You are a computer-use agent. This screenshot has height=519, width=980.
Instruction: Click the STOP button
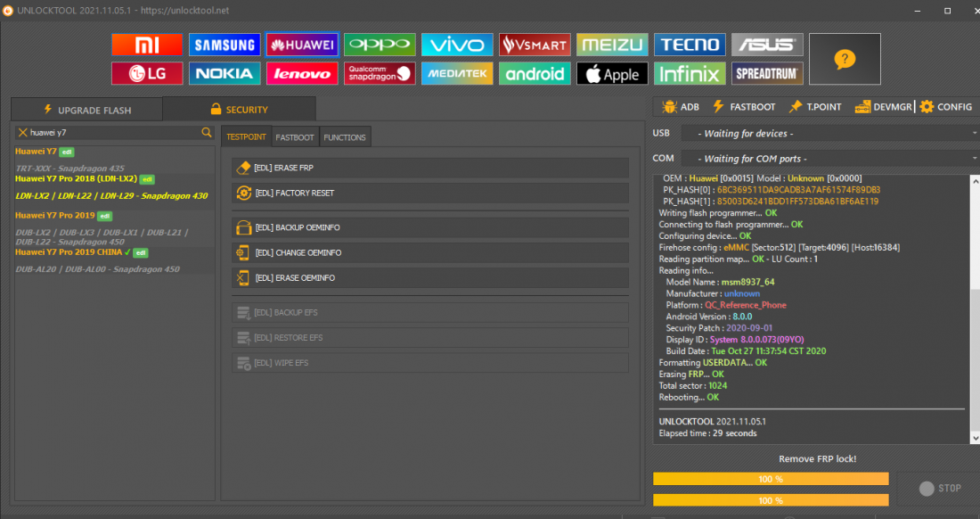[x=939, y=489]
